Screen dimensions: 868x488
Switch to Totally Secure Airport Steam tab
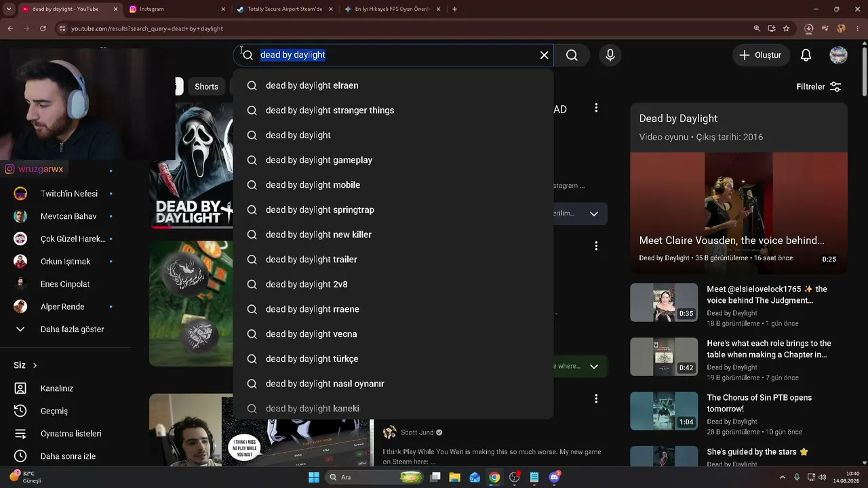pyautogui.click(x=283, y=9)
